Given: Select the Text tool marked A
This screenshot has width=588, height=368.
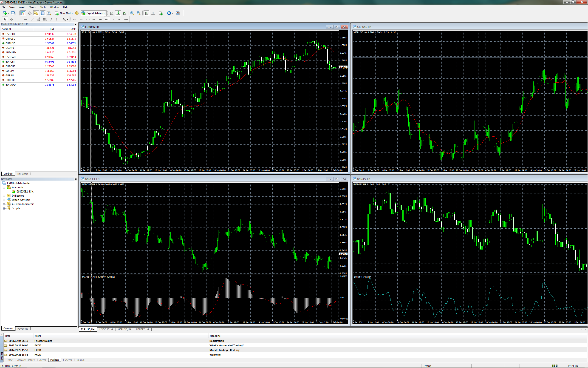Looking at the screenshot, I should coord(51,19).
